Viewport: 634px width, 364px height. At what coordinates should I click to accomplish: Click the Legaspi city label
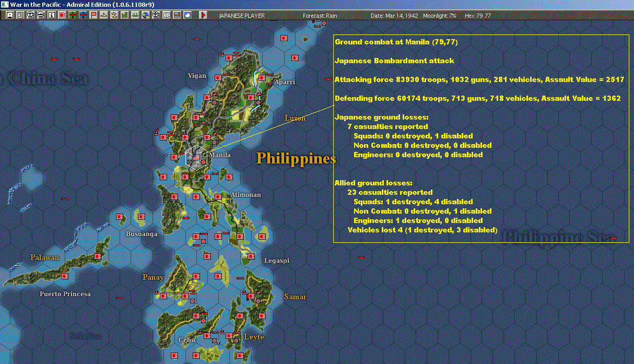[276, 261]
